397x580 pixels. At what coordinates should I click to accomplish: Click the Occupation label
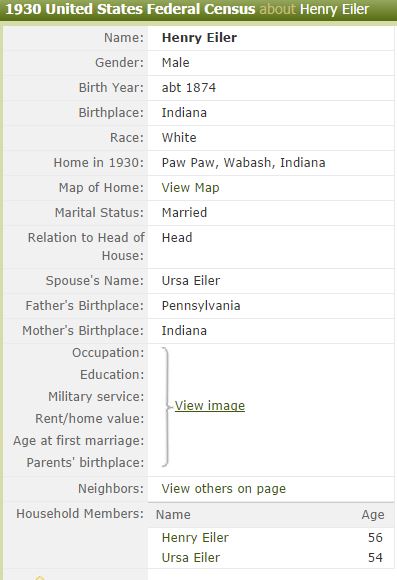tap(108, 353)
